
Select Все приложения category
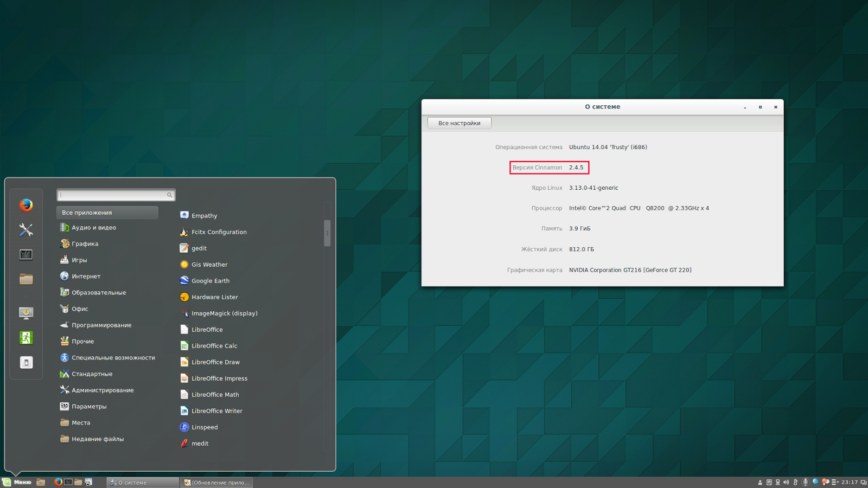tap(107, 213)
